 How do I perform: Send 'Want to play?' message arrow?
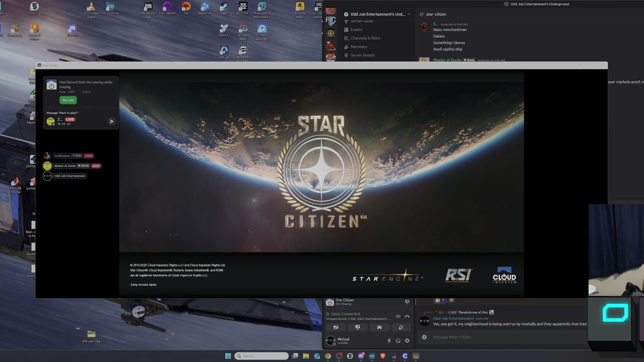click(x=111, y=121)
